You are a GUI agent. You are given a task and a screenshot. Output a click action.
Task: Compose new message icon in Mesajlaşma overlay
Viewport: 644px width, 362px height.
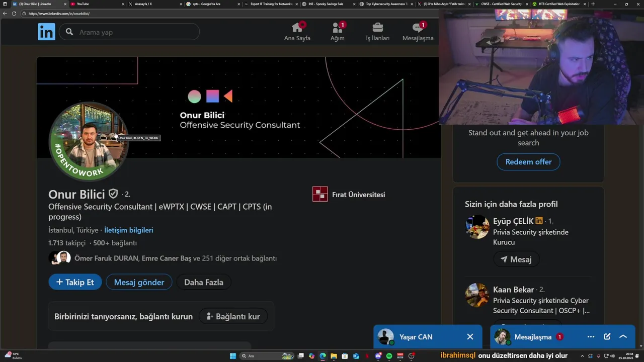coord(607,337)
